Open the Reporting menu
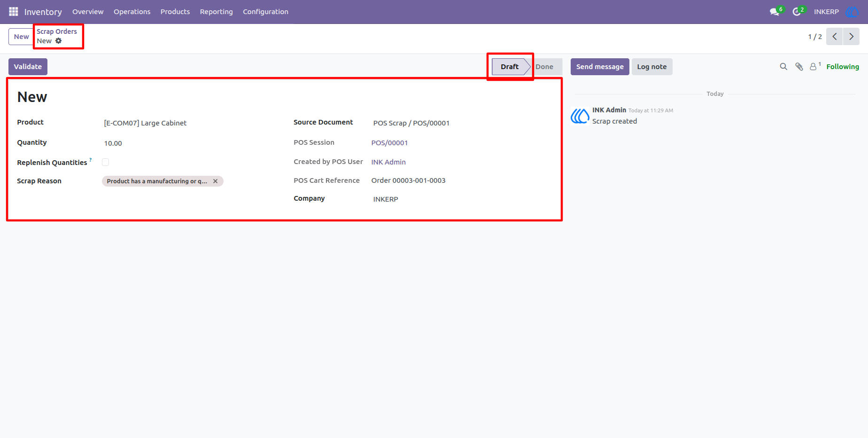 coord(217,12)
